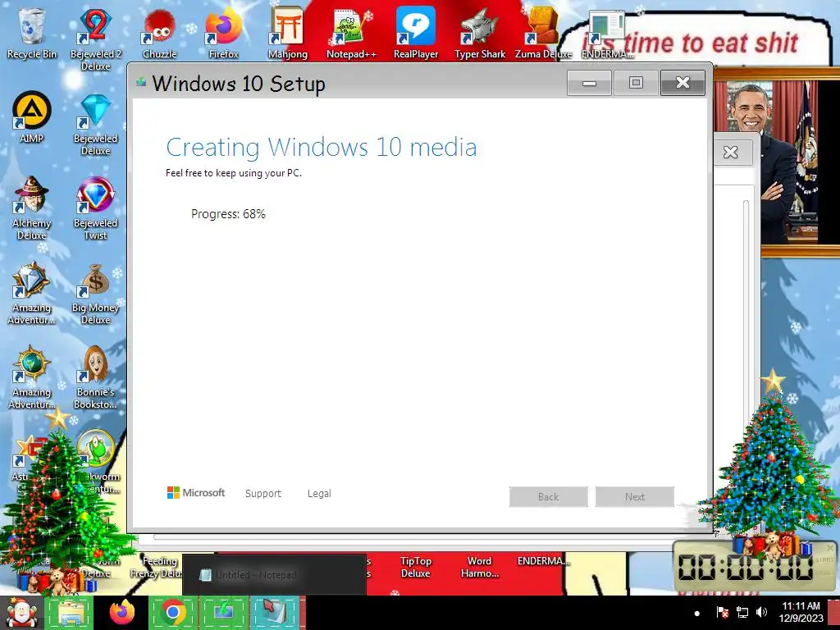The width and height of the screenshot is (840, 630).
Task: Select ENDERMA label beside Word Harmony
Action: coord(543,561)
